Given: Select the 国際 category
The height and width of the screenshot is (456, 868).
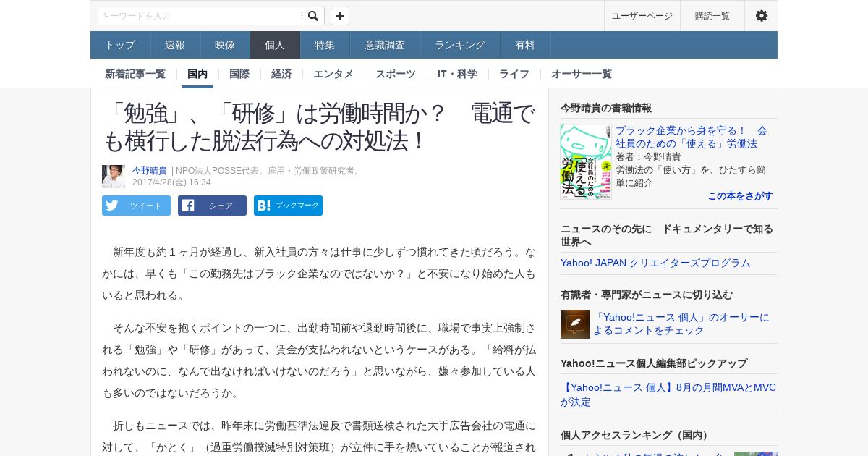Looking at the screenshot, I should [239, 74].
